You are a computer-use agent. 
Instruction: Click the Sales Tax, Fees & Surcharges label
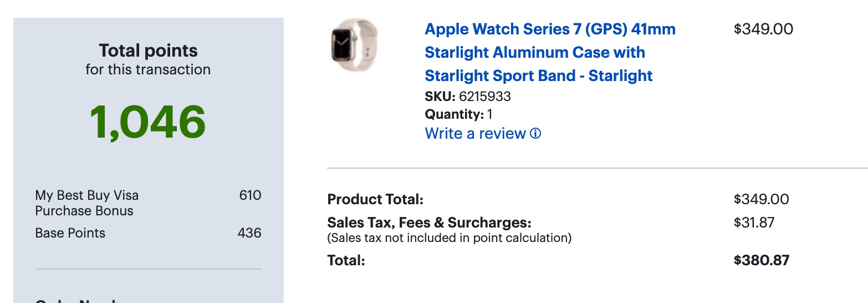(x=429, y=223)
